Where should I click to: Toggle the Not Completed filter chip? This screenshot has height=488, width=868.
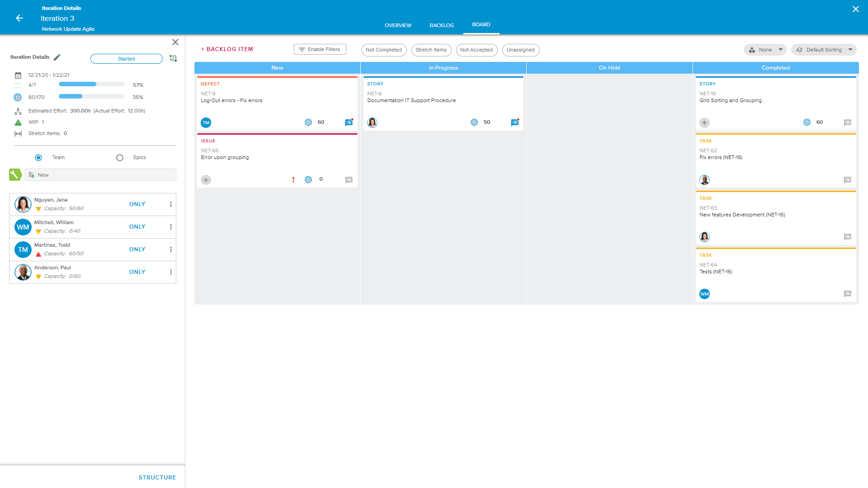click(x=384, y=50)
